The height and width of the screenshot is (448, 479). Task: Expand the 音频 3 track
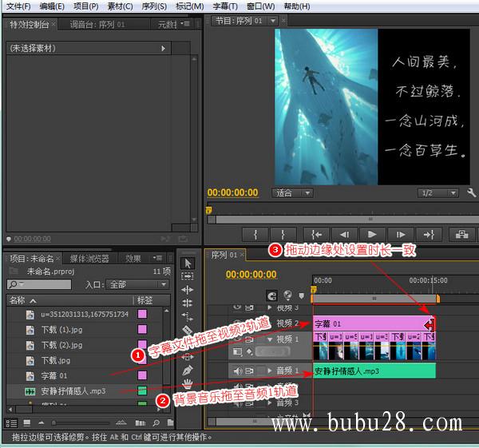coord(270,402)
